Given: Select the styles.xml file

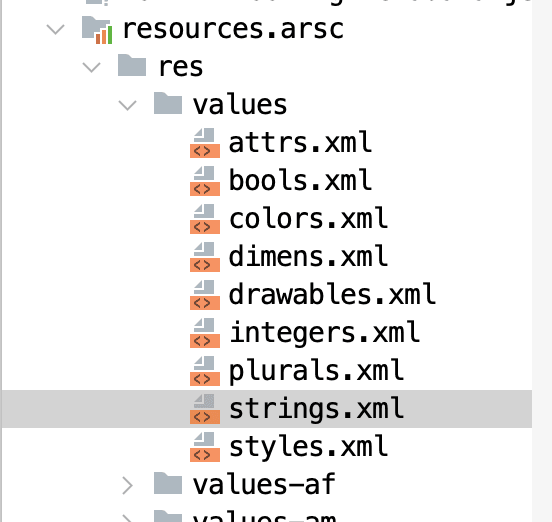Looking at the screenshot, I should point(266,447).
